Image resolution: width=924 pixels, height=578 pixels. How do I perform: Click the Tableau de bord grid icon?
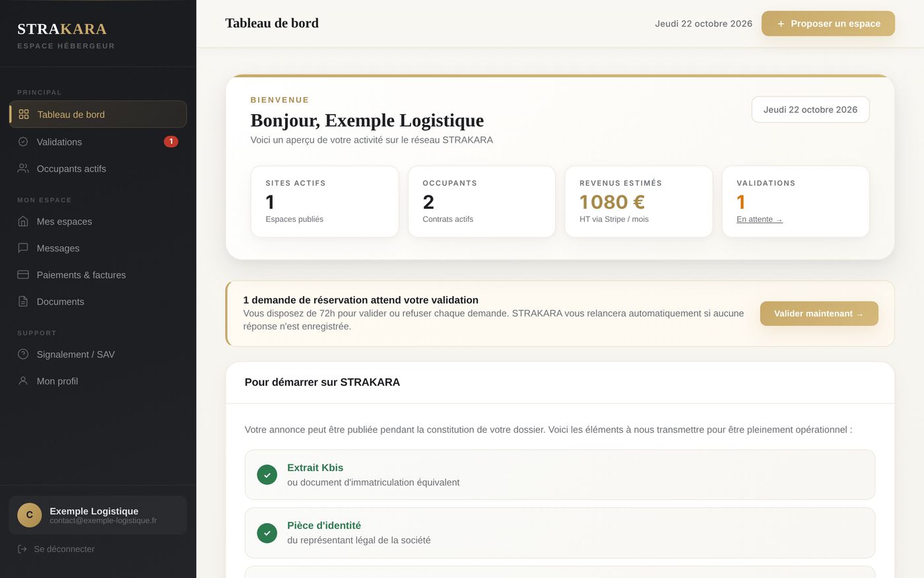(24, 114)
